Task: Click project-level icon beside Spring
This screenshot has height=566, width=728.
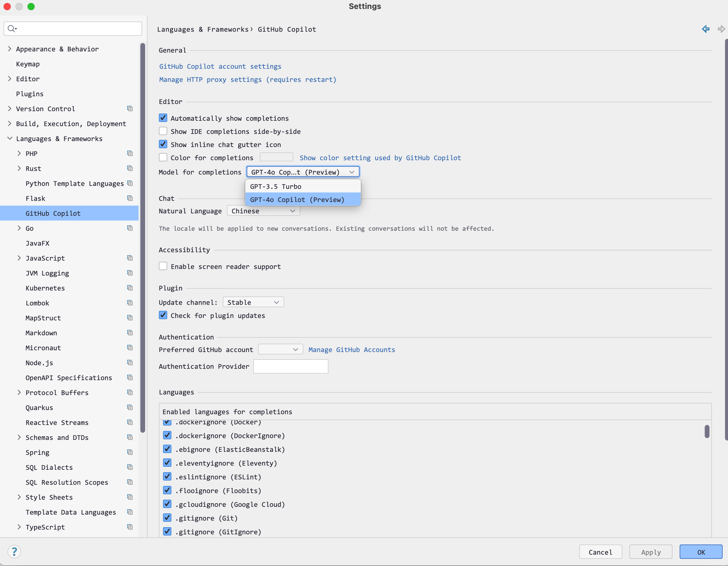Action: pos(130,452)
